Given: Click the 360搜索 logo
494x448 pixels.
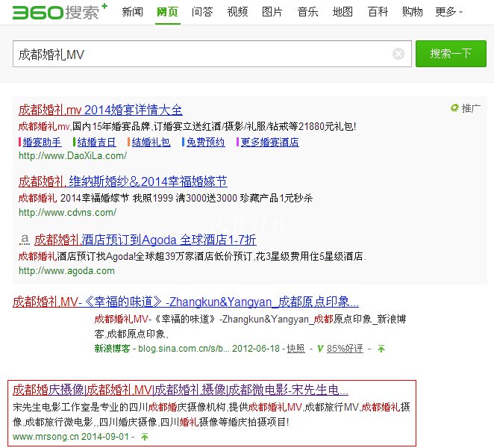Looking at the screenshot, I should click(x=60, y=11).
